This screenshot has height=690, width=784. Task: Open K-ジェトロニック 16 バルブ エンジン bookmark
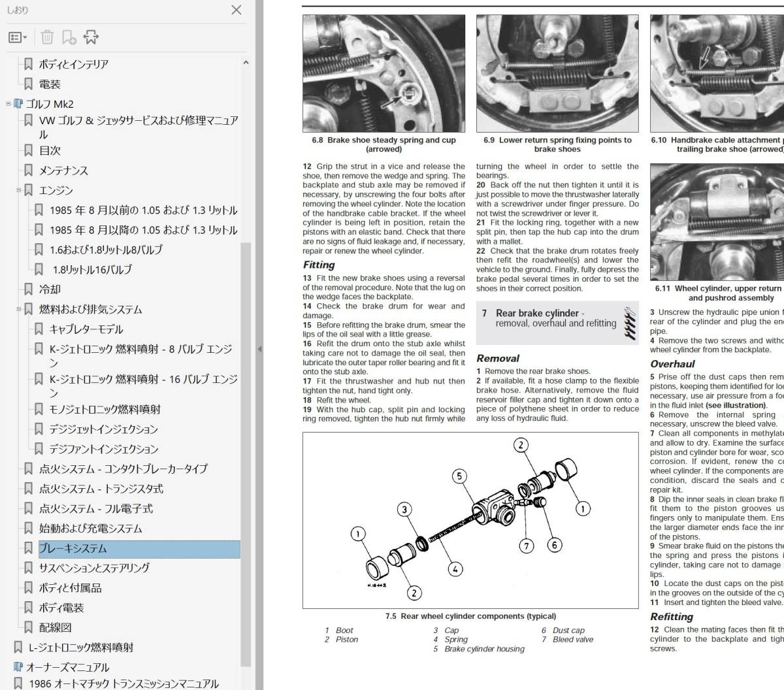pos(143,386)
